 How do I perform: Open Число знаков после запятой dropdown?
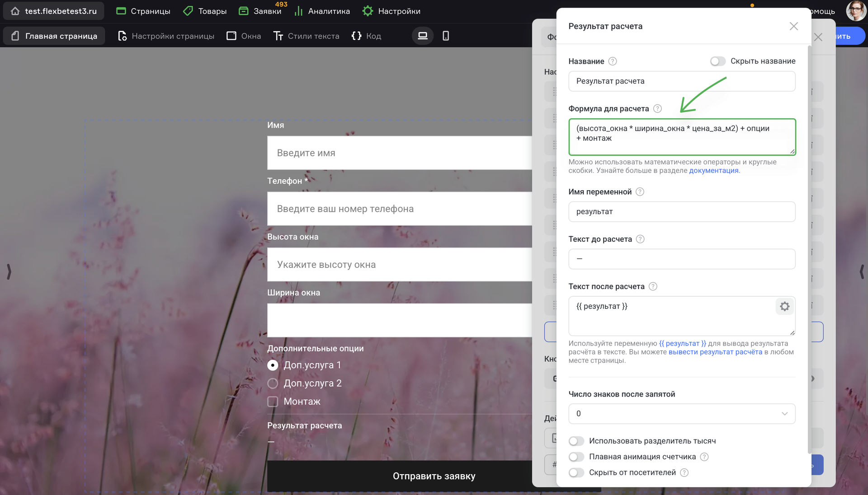[x=682, y=414]
